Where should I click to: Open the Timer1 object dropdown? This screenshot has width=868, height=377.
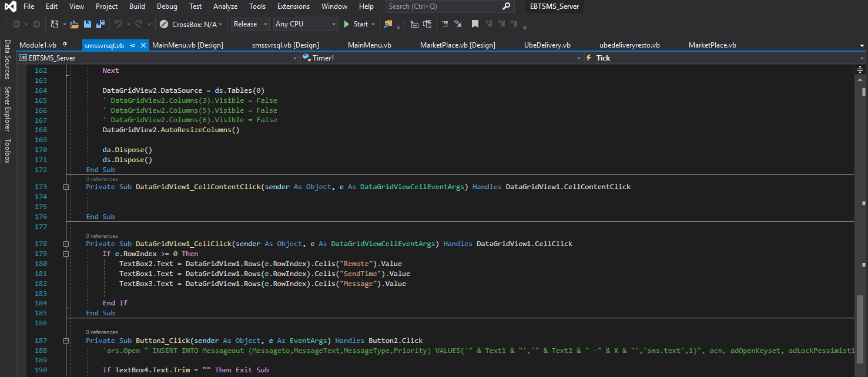point(441,58)
